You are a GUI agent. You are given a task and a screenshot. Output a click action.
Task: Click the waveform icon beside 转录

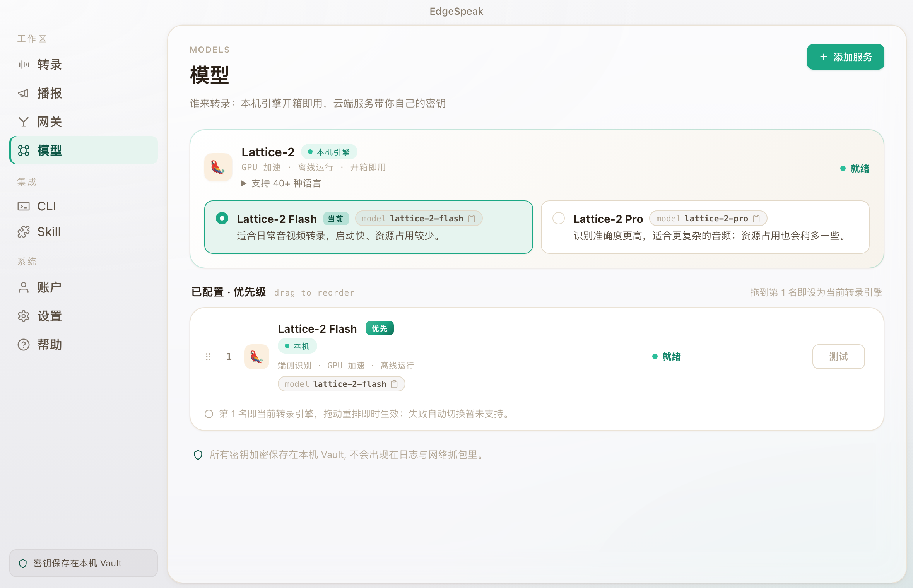pos(24,65)
